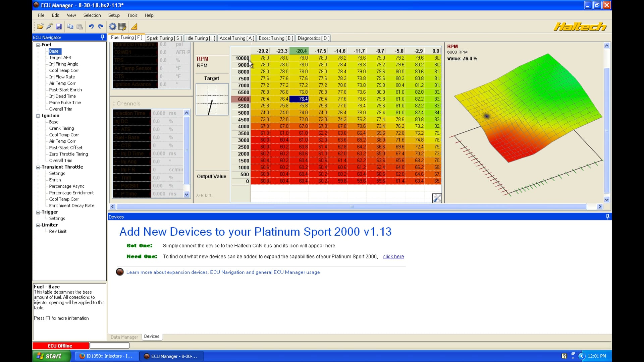The height and width of the screenshot is (362, 644).
Task: Toggle the ECU Navigator panel pin
Action: [102, 37]
